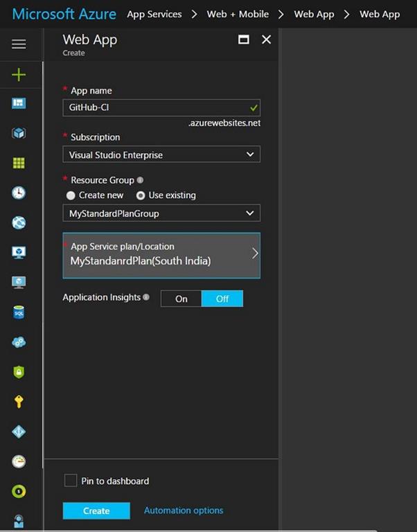Turn Application Insights On
Screen dimensions: 417x532
click(x=181, y=299)
